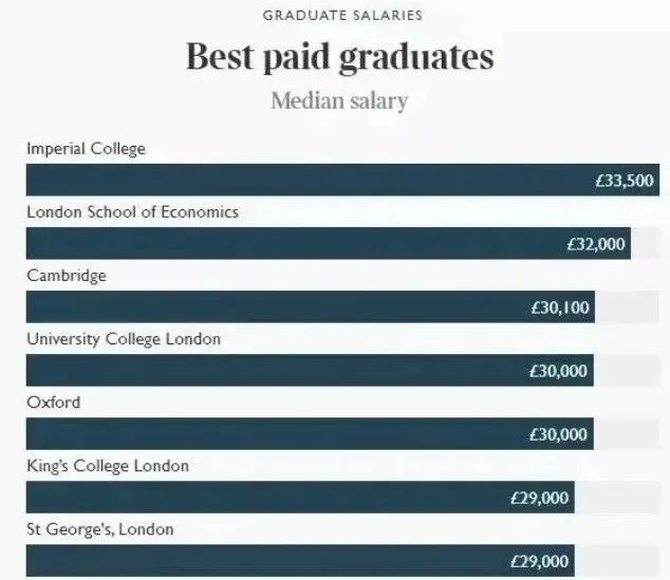Click the 'Median salary' subtitle
Image resolution: width=670 pixels, height=580 pixels.
[x=340, y=101]
